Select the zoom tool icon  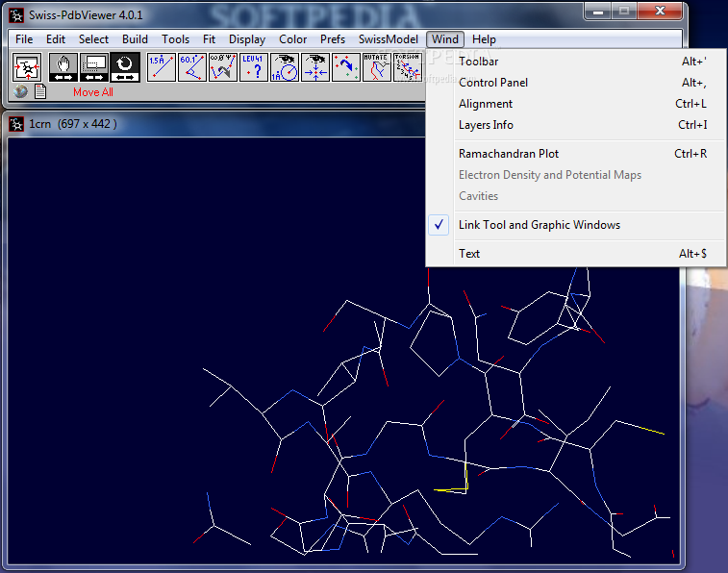(94, 67)
